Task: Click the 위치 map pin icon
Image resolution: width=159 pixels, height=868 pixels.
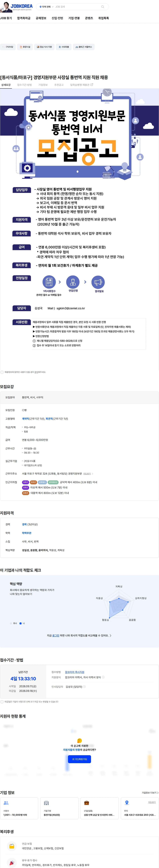Action: click(x=127, y=803)
